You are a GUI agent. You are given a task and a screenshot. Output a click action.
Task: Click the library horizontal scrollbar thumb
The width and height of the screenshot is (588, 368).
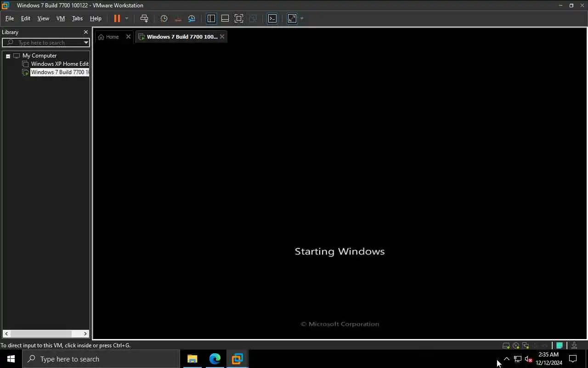(41, 333)
